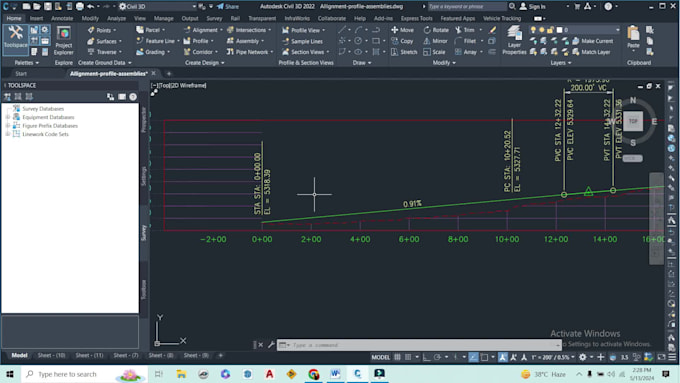The image size is (680, 383).
Task: Toggle the layer on/off lightbulb icon
Action: tap(533, 30)
